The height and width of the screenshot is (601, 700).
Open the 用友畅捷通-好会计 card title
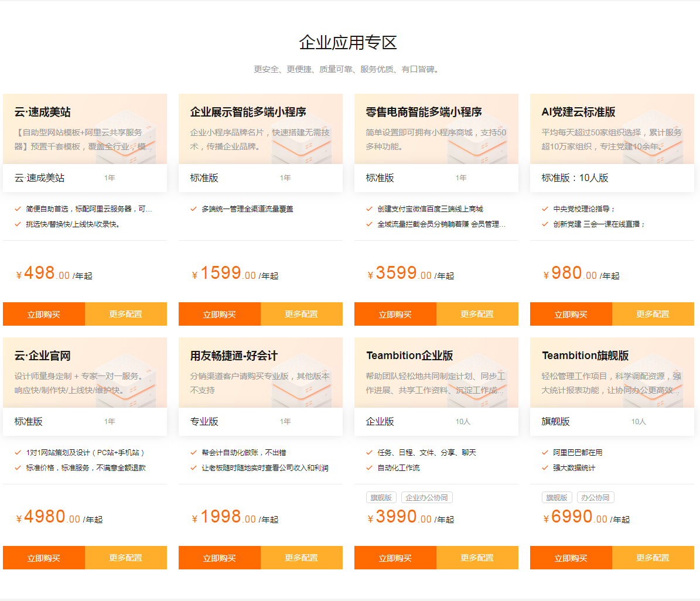(234, 356)
